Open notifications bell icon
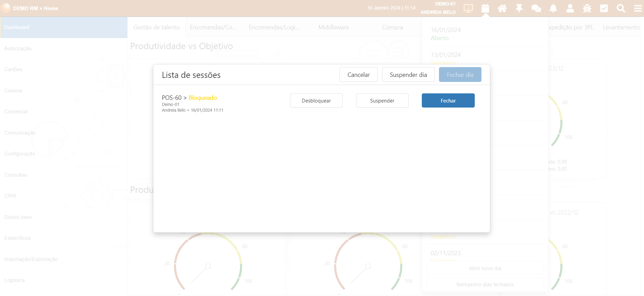 553,8
